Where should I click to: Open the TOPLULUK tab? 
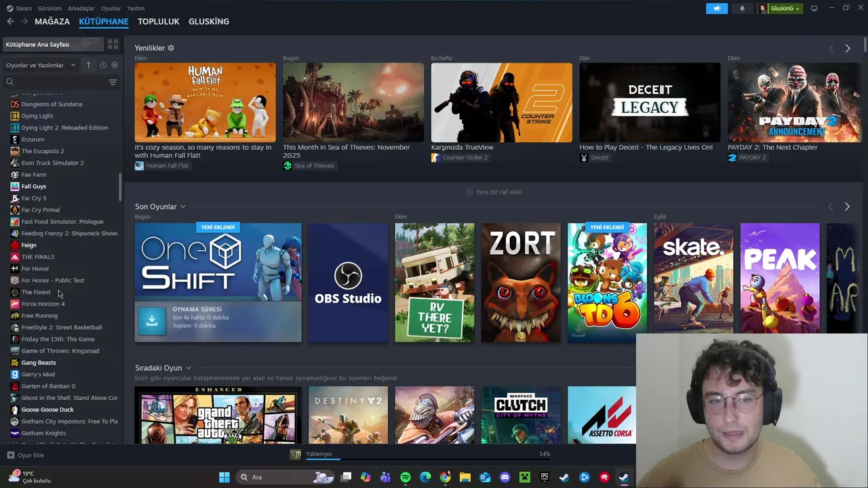[159, 22]
